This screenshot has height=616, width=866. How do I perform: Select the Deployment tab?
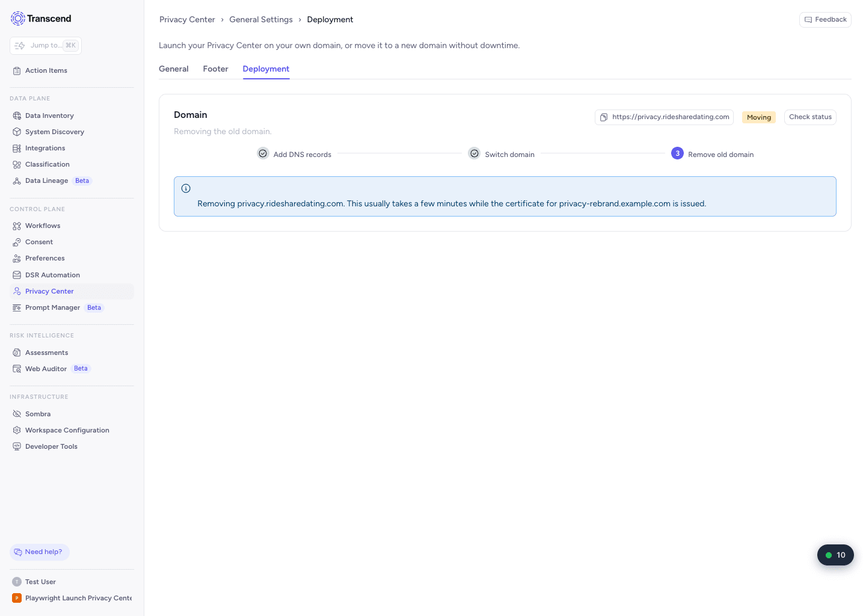(266, 69)
